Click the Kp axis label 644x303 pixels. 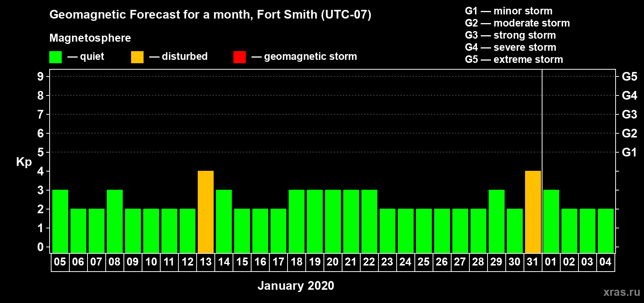pyautogui.click(x=24, y=162)
